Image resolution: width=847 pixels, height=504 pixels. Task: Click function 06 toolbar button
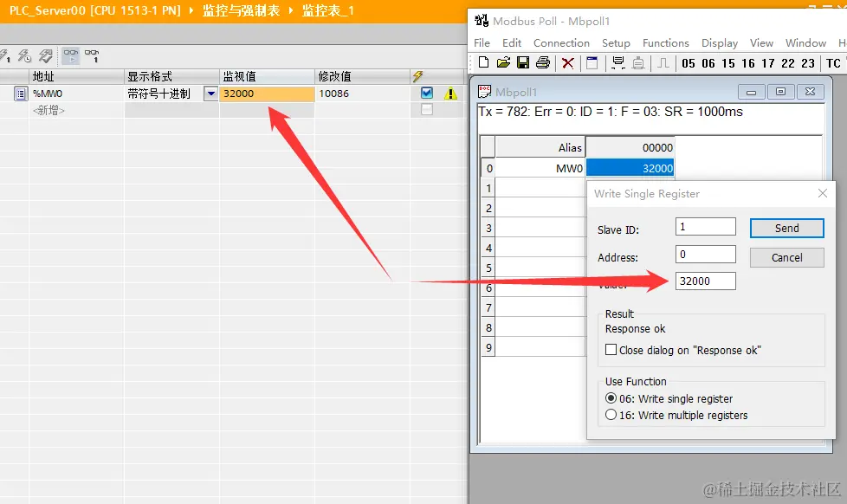pyautogui.click(x=708, y=63)
